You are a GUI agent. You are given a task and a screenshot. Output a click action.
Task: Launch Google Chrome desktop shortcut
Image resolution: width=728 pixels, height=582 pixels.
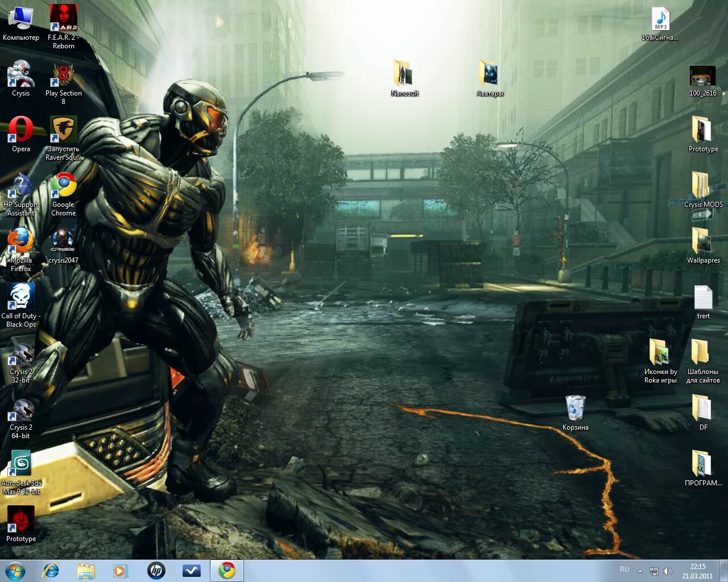pyautogui.click(x=63, y=194)
